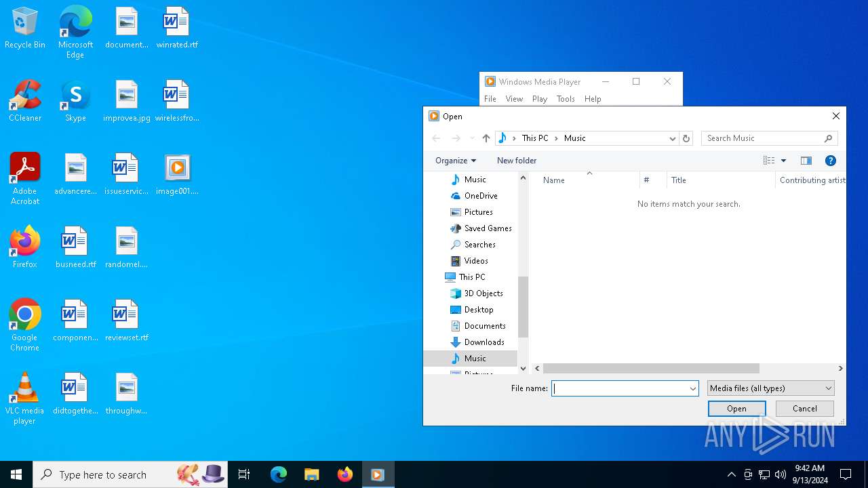Open the Recycle Bin desktop icon
868x488 pixels.
[25, 28]
